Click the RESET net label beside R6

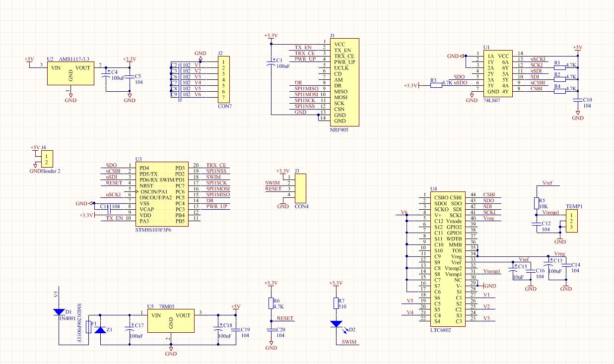(x=285, y=318)
